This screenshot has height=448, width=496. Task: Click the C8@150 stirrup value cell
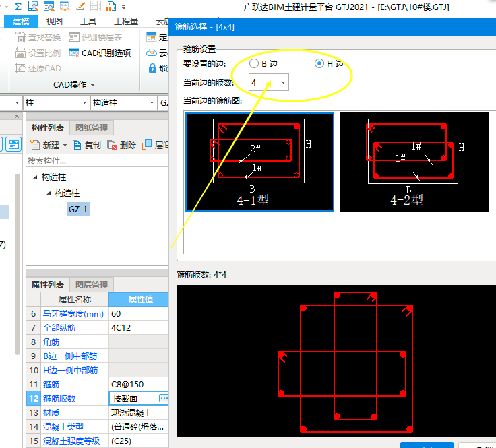click(x=139, y=385)
